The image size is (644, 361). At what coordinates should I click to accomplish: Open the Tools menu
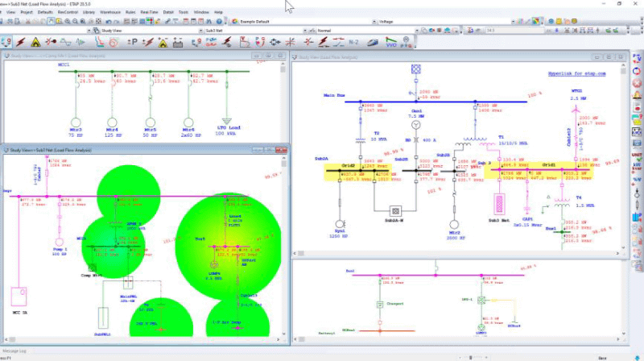(184, 12)
